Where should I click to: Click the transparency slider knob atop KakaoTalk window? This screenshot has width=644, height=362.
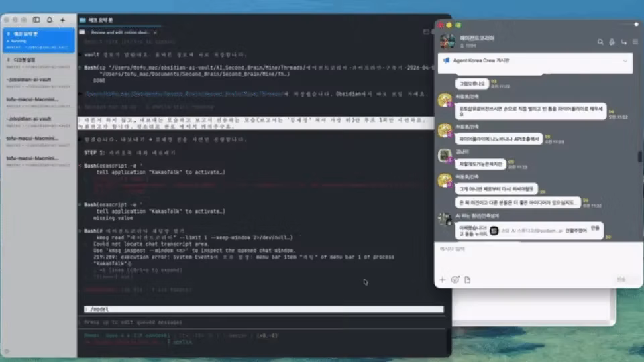pyautogui.click(x=636, y=25)
